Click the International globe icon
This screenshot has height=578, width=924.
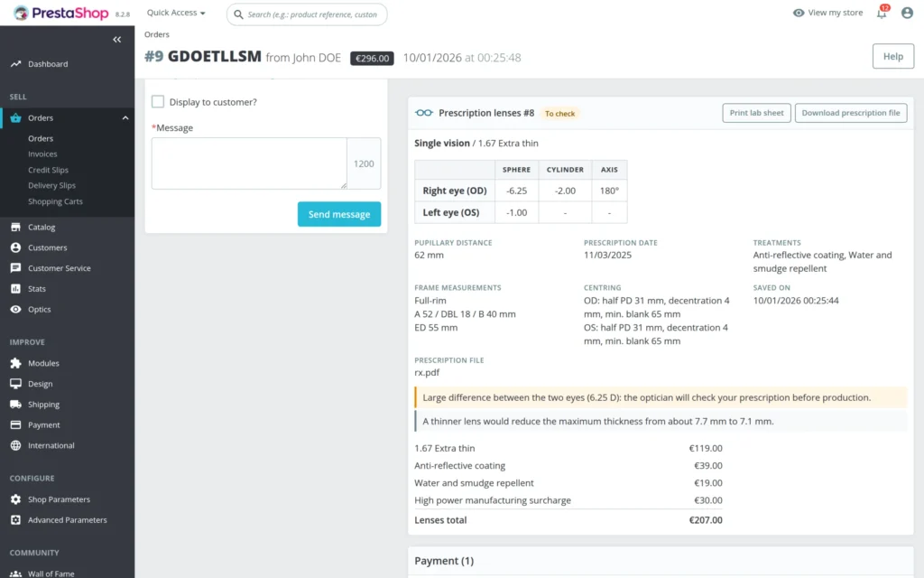coord(15,445)
